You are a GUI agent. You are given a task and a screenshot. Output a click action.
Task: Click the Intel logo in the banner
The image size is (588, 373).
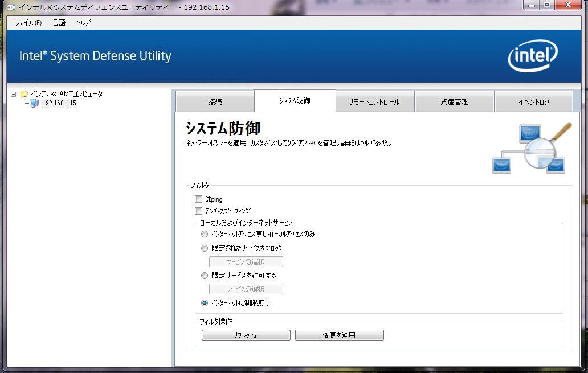[533, 55]
